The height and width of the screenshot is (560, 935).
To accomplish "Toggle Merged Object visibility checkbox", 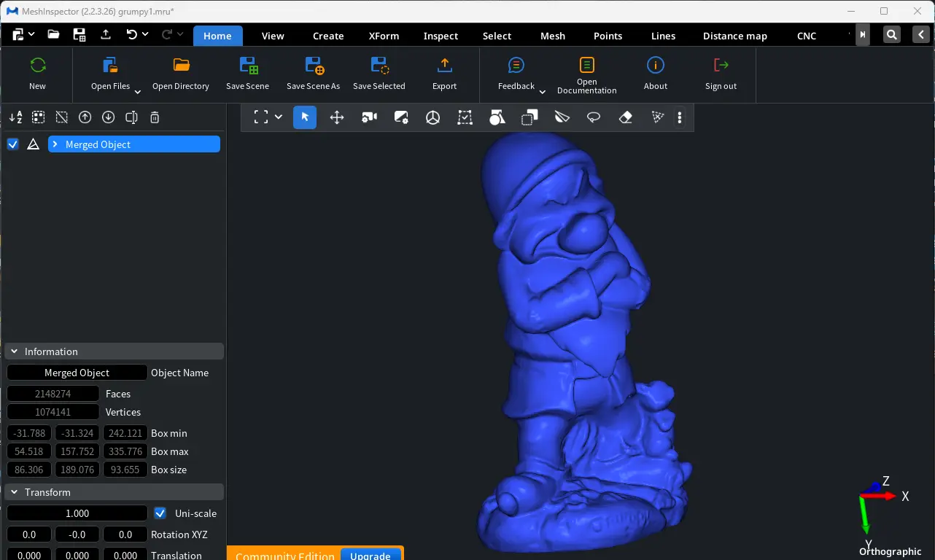I will 12,144.
